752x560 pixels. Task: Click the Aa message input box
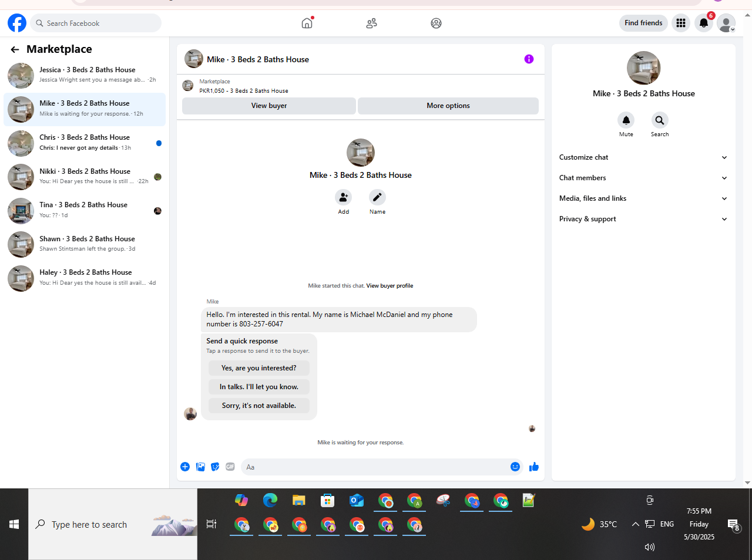coord(375,467)
